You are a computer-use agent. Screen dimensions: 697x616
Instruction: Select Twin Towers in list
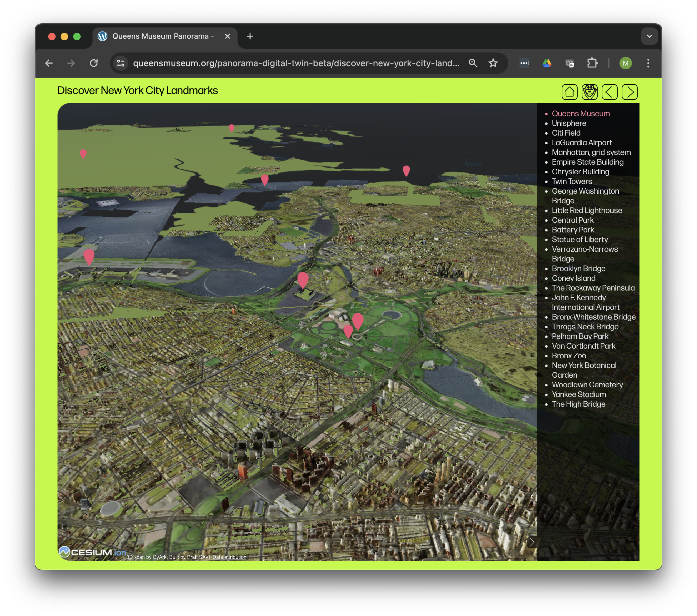(572, 181)
